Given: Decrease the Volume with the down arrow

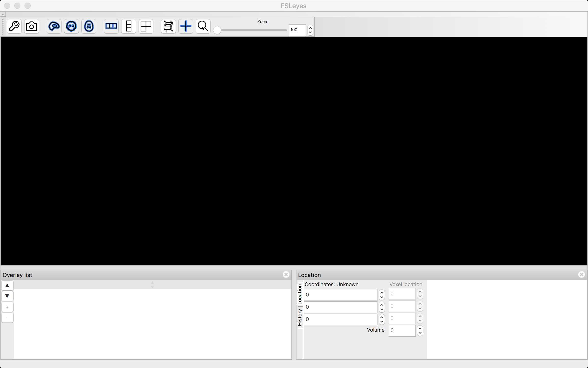Looking at the screenshot, I should pos(420,333).
